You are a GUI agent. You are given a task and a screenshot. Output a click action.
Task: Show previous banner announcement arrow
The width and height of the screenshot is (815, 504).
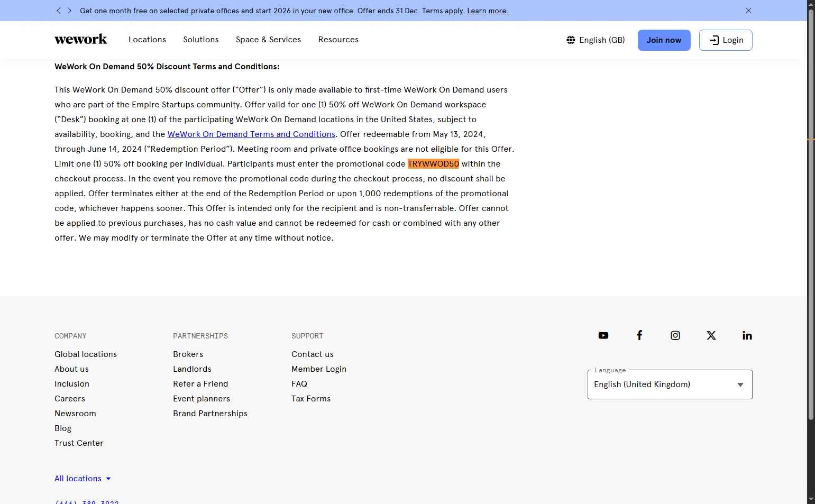click(59, 11)
